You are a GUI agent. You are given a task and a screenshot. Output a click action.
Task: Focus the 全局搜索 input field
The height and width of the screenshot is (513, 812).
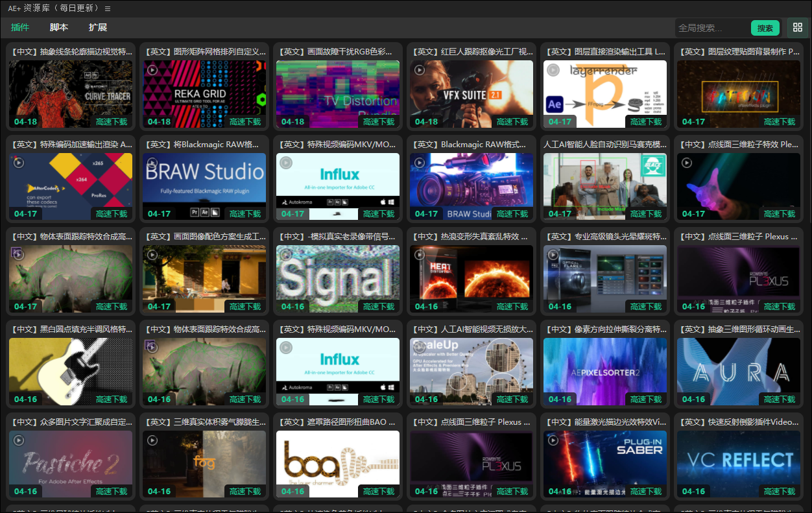(712, 28)
